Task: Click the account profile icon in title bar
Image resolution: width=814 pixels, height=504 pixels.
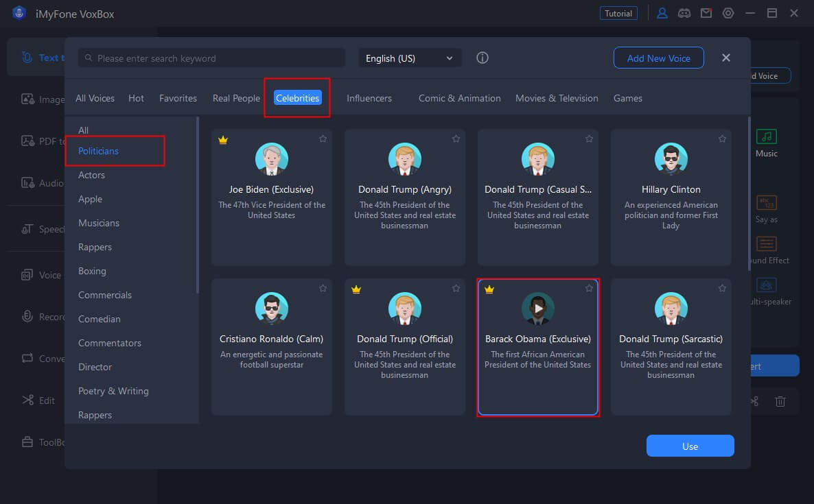Action: [x=662, y=14]
